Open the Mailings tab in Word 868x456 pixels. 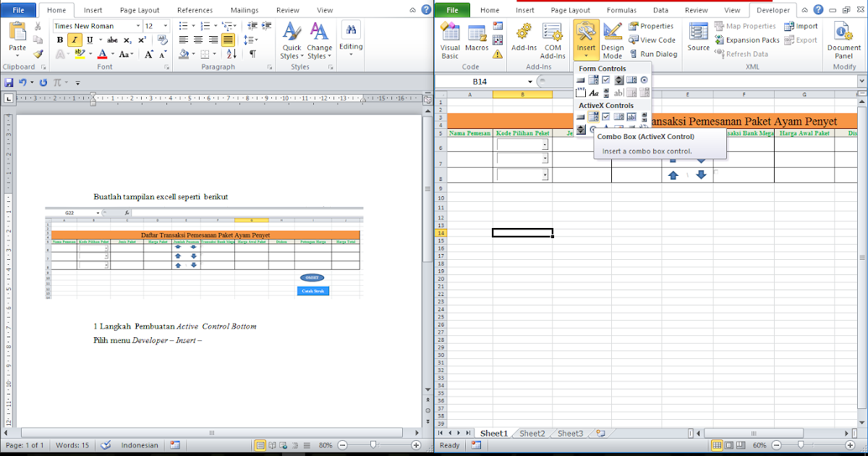click(x=244, y=10)
